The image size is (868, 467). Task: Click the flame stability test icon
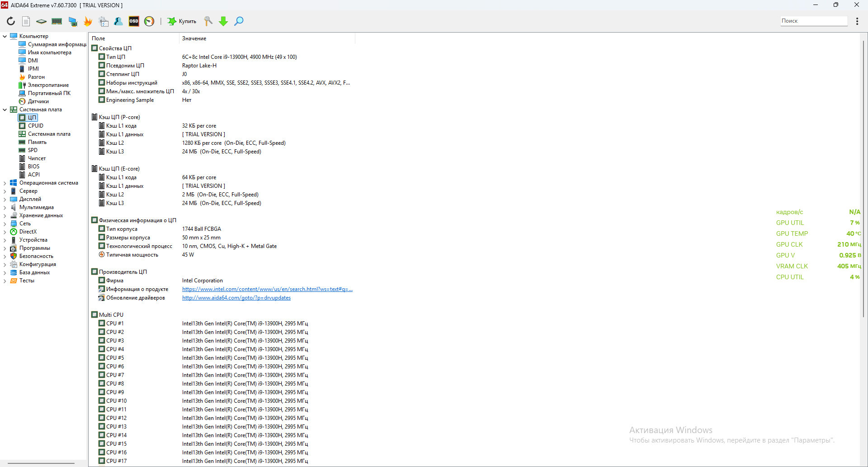88,21
